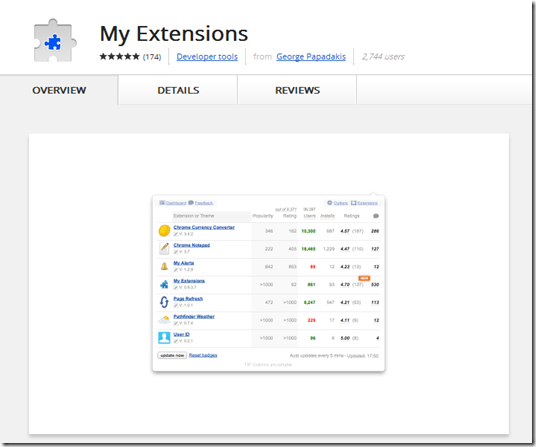Click the Extensions window icon in popup
This screenshot has height=447, width=536.
coord(353,203)
